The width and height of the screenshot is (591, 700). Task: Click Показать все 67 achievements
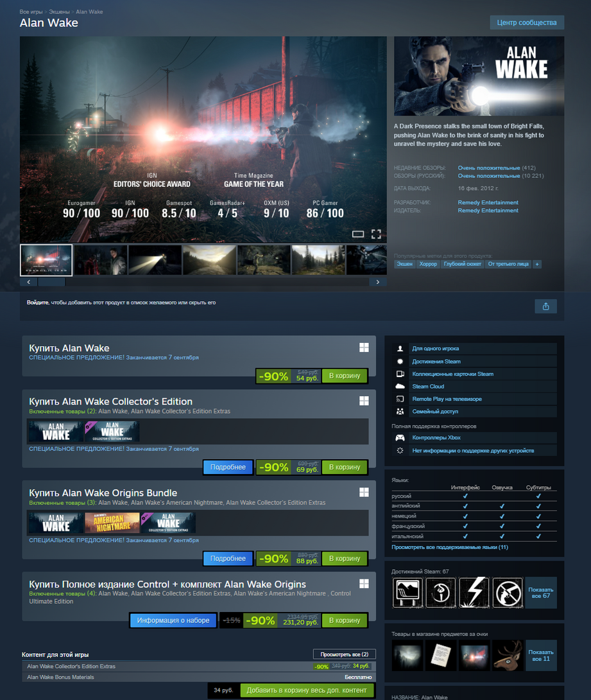[540, 593]
